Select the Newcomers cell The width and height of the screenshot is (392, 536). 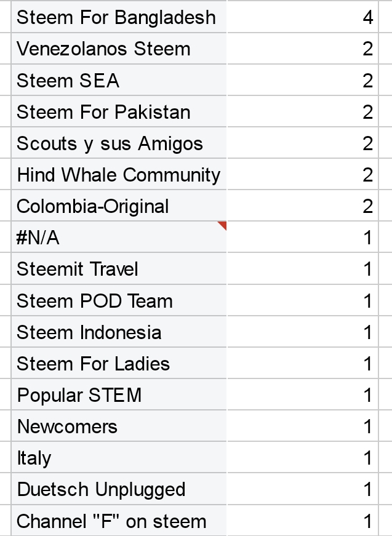(x=117, y=426)
